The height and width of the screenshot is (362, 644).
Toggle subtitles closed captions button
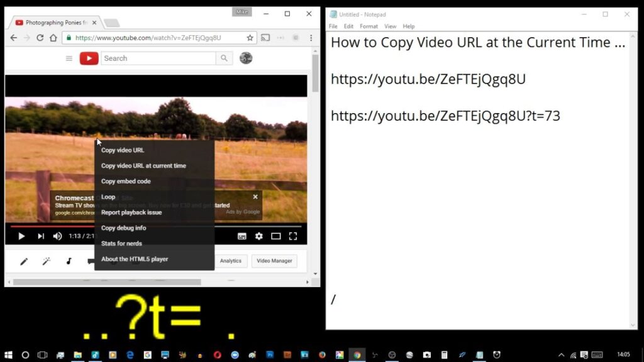tap(242, 236)
